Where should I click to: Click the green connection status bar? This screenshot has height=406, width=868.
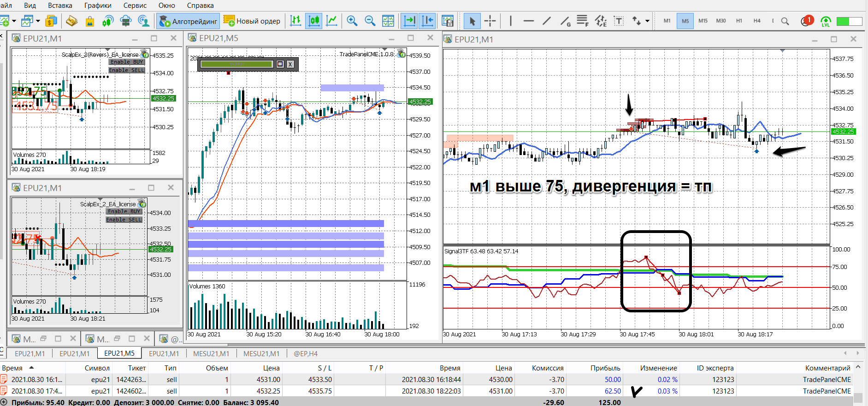point(849,21)
